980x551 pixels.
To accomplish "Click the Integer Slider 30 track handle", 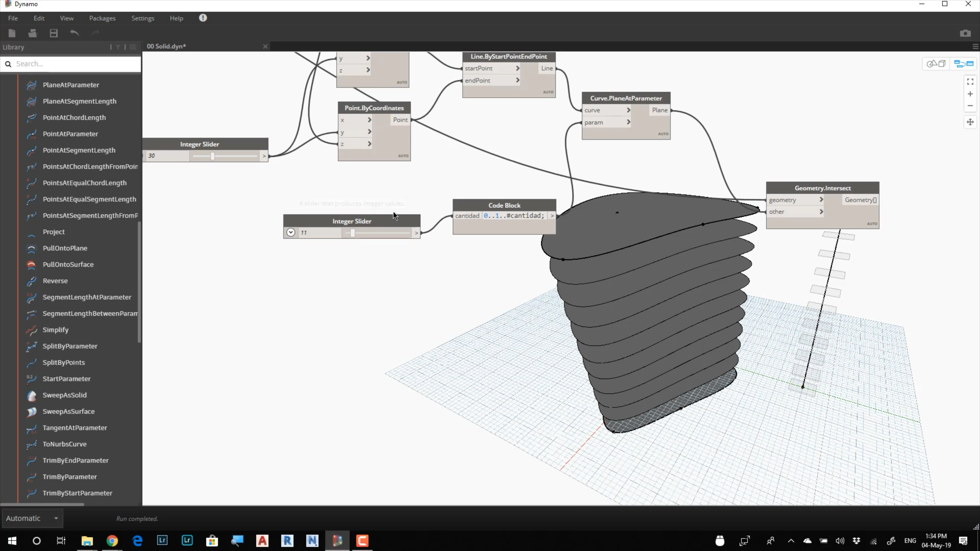I will point(213,156).
